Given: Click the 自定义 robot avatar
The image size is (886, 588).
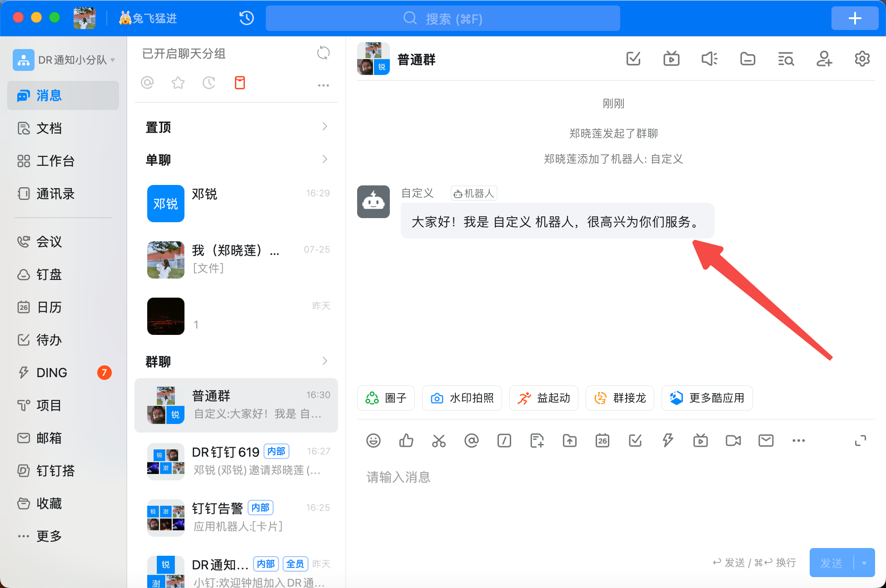Looking at the screenshot, I should [373, 202].
